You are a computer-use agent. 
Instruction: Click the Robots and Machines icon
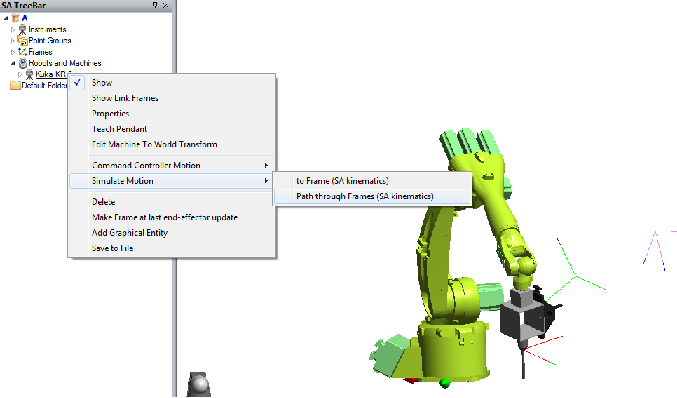(x=23, y=63)
